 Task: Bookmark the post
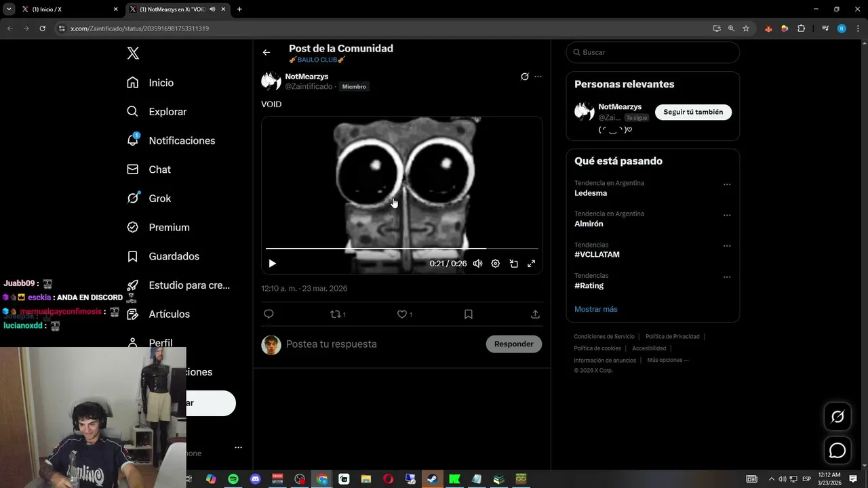pyautogui.click(x=468, y=314)
